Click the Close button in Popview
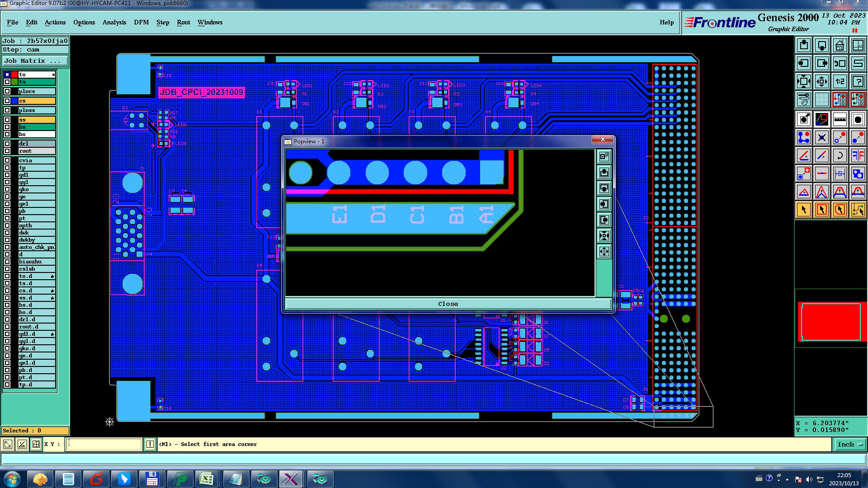 tap(448, 304)
